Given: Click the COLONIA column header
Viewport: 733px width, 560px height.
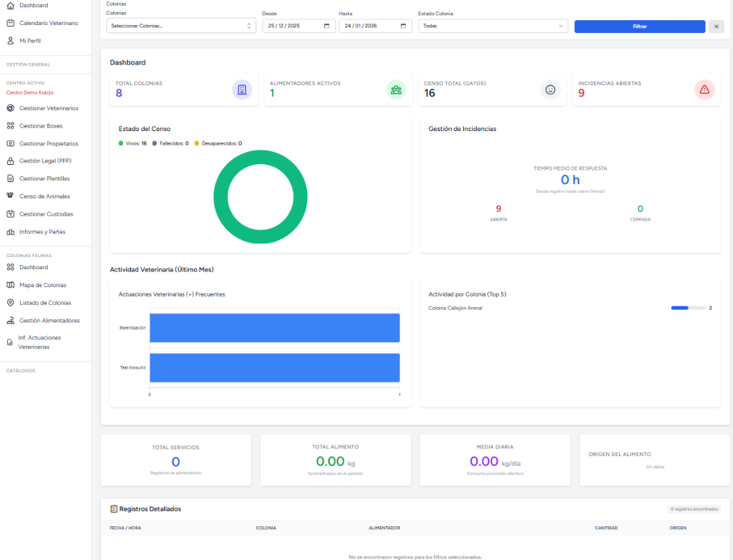Looking at the screenshot, I should pos(266,528).
